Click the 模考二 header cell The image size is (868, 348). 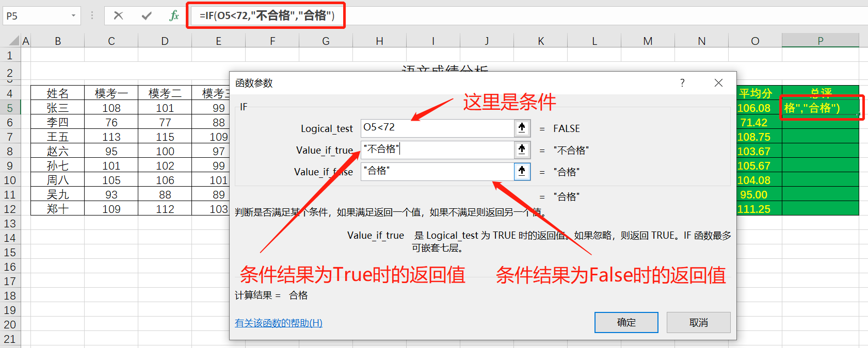click(165, 93)
